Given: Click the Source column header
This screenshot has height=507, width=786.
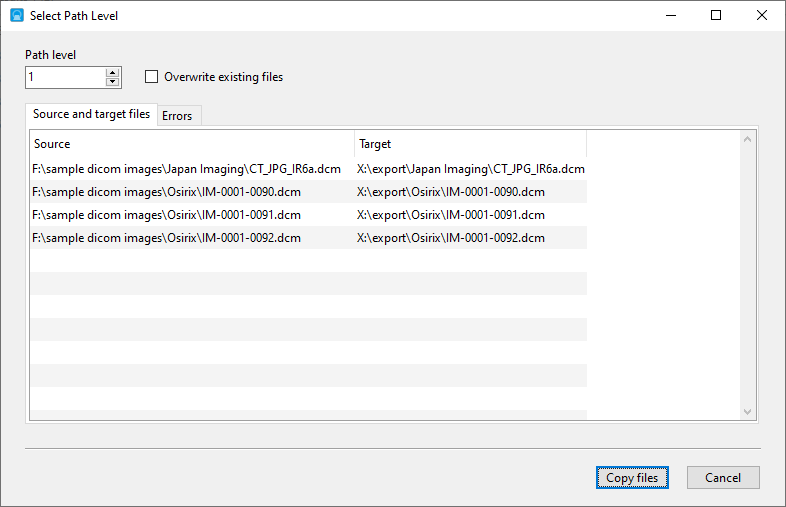Looking at the screenshot, I should tap(190, 144).
